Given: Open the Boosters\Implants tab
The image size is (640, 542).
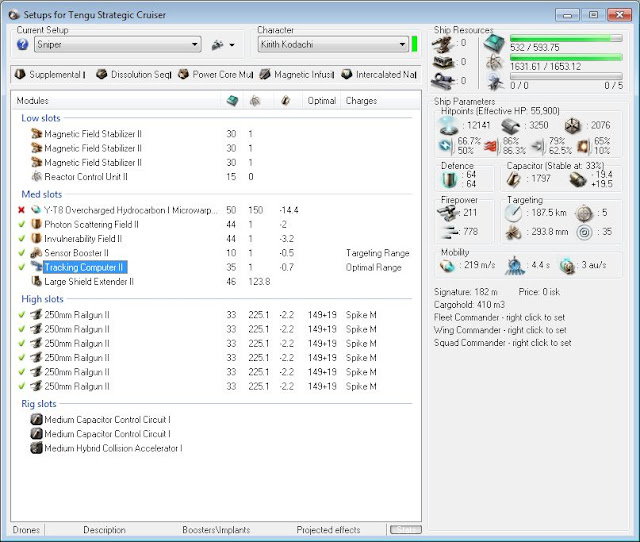Looking at the screenshot, I should 216,530.
